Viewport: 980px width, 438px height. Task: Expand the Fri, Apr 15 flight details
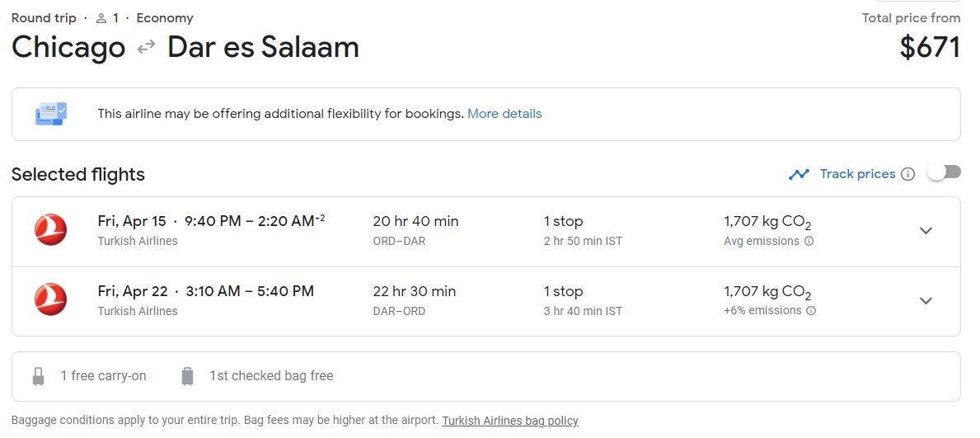[926, 231]
